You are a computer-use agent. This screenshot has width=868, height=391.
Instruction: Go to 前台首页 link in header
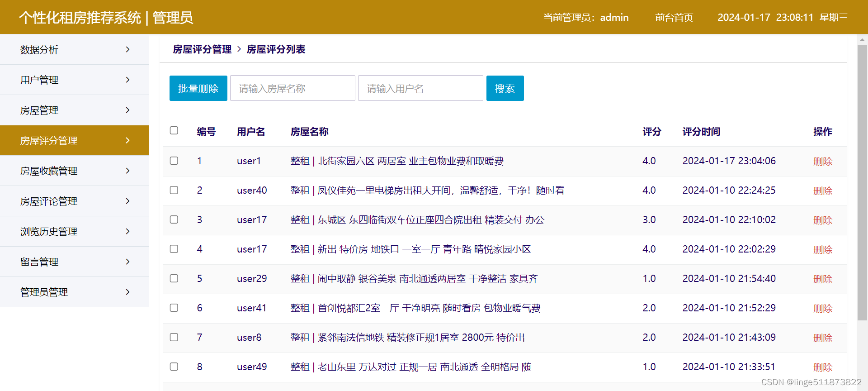(x=674, y=18)
